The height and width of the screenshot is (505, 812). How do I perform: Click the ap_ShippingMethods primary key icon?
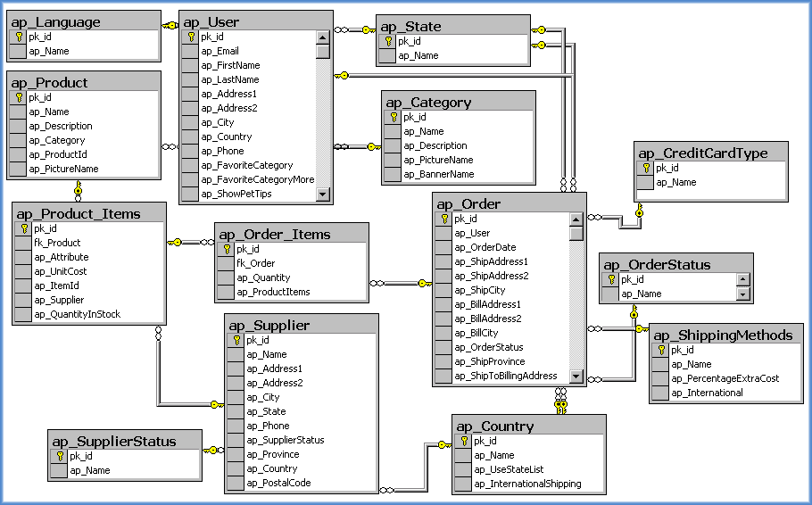[x=661, y=350]
